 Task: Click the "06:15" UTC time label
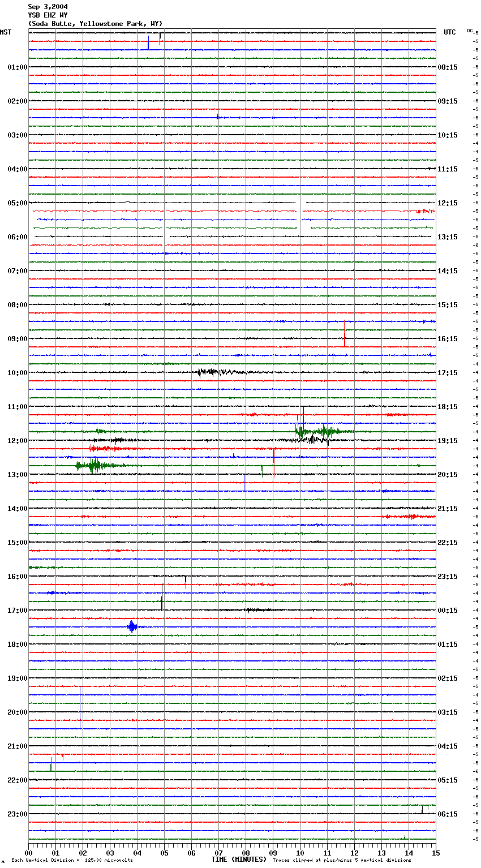point(448,814)
